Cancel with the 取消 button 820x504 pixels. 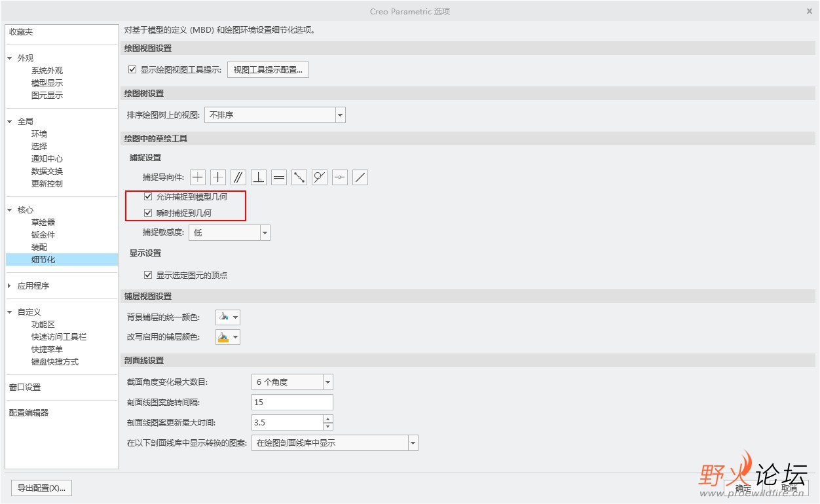point(789,488)
